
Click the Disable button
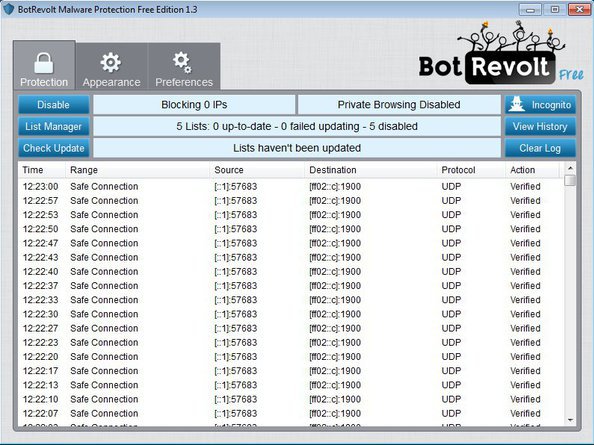click(x=53, y=105)
